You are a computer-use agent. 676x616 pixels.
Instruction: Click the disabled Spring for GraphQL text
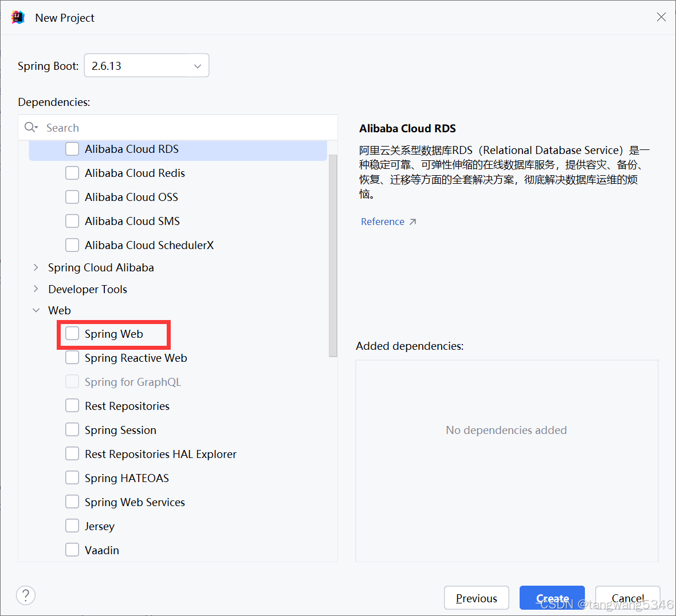click(133, 382)
